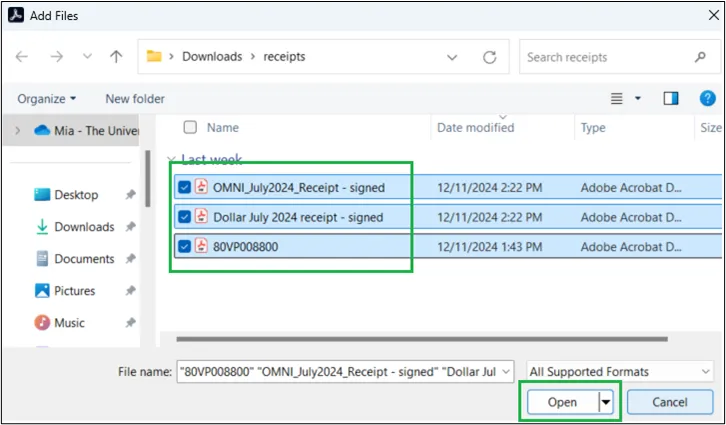Click the Up one level arrow
The height and width of the screenshot is (425, 726).
[x=116, y=57]
